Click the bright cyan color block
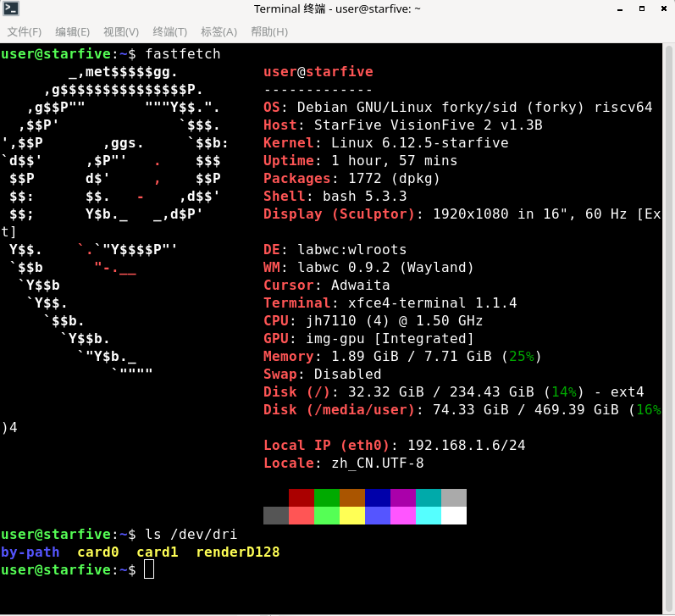 [429, 515]
